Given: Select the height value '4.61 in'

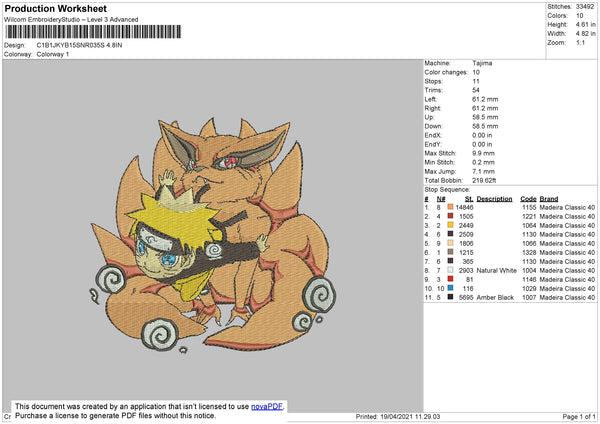Looking at the screenshot, I should [585, 24].
